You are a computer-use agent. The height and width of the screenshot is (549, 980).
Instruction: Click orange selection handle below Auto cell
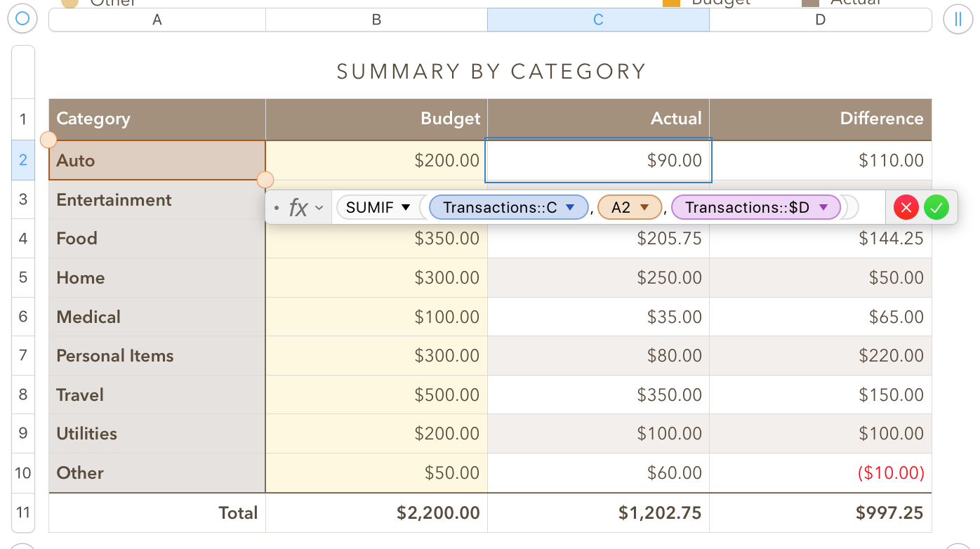click(x=265, y=180)
